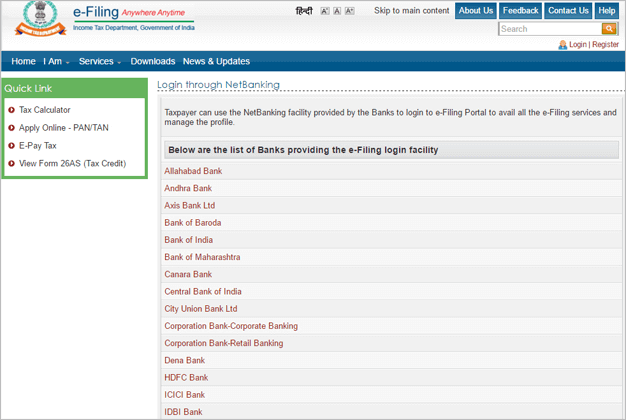Screen dimensions: 626x420
Task: Decrease font size with the small A icon
Action: [325, 11]
